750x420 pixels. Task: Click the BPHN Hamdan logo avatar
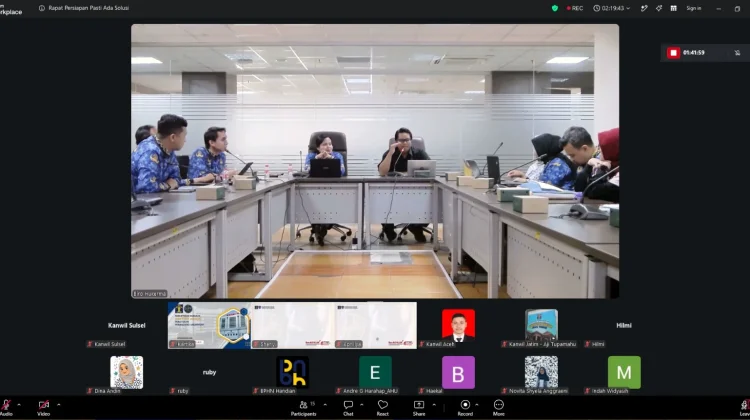pyautogui.click(x=292, y=372)
